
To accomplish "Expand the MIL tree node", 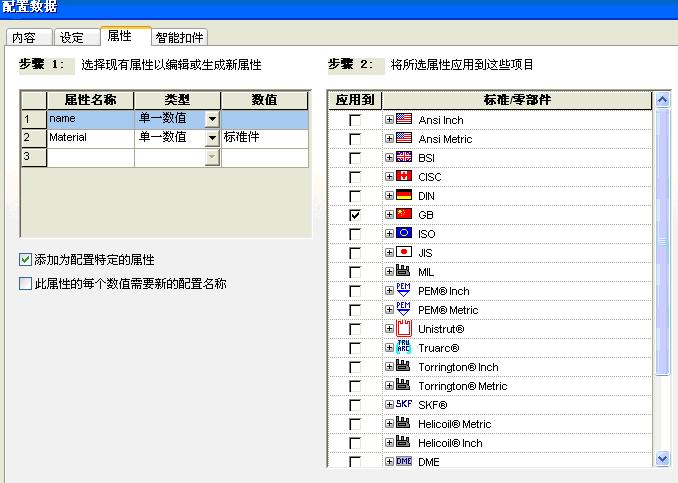I will pos(389,272).
